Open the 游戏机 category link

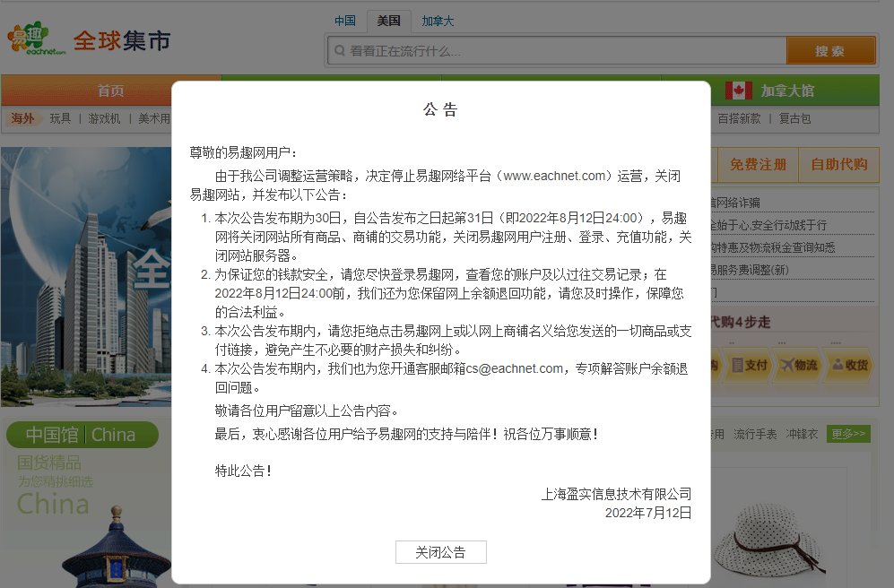click(104, 118)
